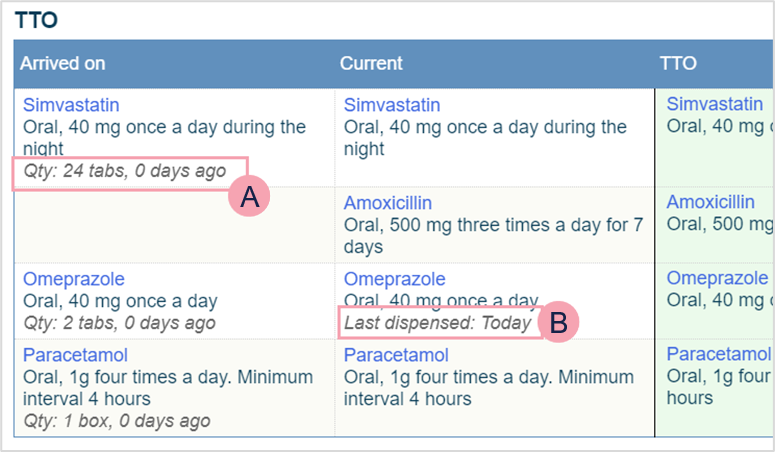Click the pink B annotation marker
Image resolution: width=775 pixels, height=452 pixels.
(559, 322)
